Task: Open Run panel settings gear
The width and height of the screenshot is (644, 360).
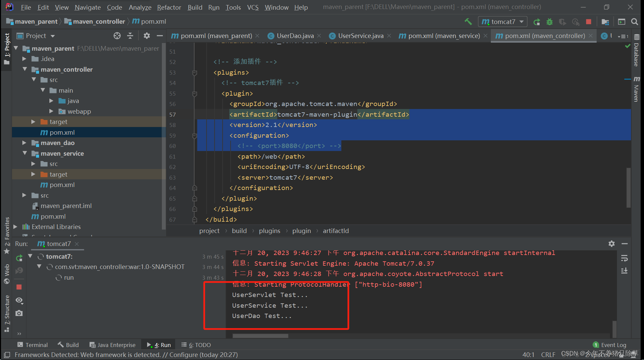Action: pyautogui.click(x=611, y=244)
